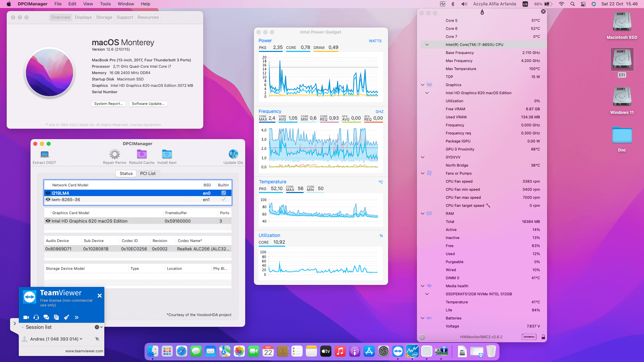Collapse the TeamViewer Session list
The height and width of the screenshot is (362, 644).
point(22,327)
